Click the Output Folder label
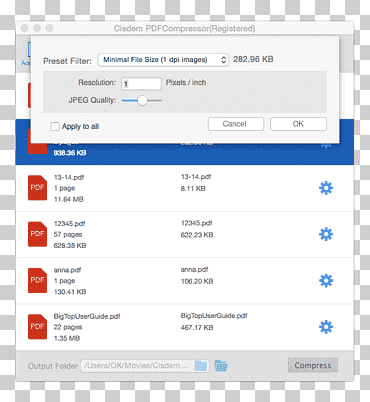370x402 pixels. click(53, 366)
